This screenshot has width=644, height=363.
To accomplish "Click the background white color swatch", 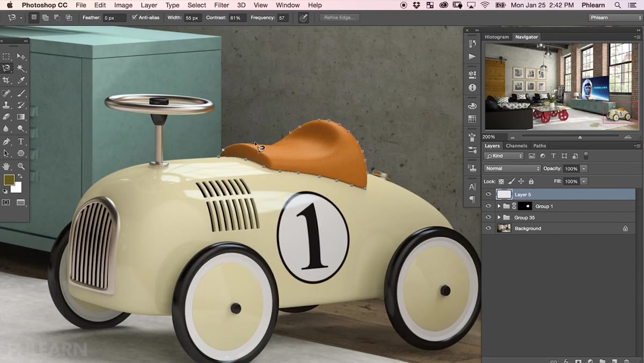I will [x=18, y=188].
